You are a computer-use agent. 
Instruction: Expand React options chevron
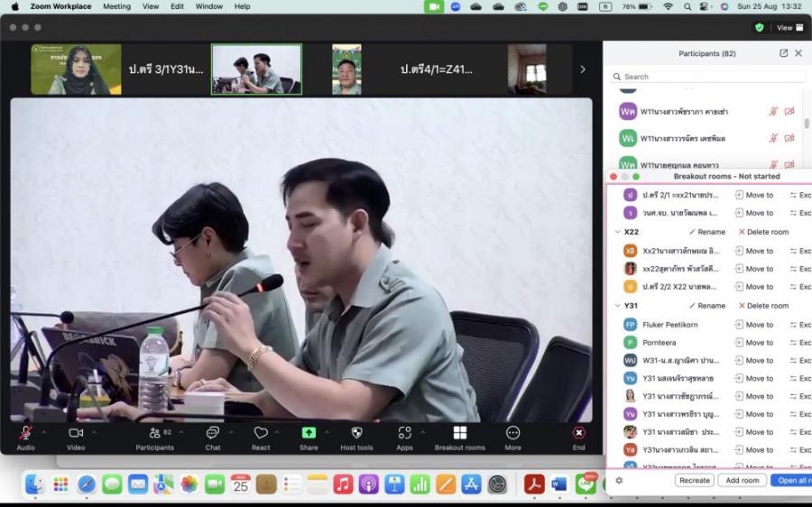pos(277,431)
